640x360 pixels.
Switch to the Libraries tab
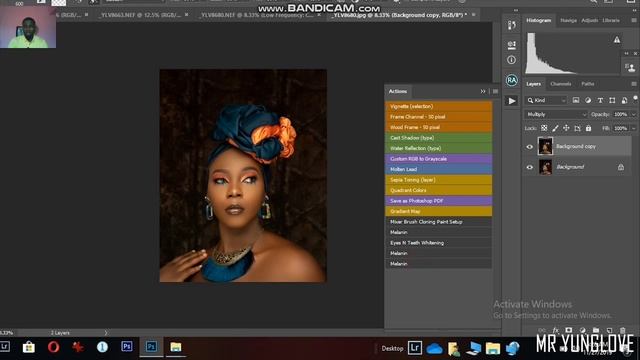[611, 20]
